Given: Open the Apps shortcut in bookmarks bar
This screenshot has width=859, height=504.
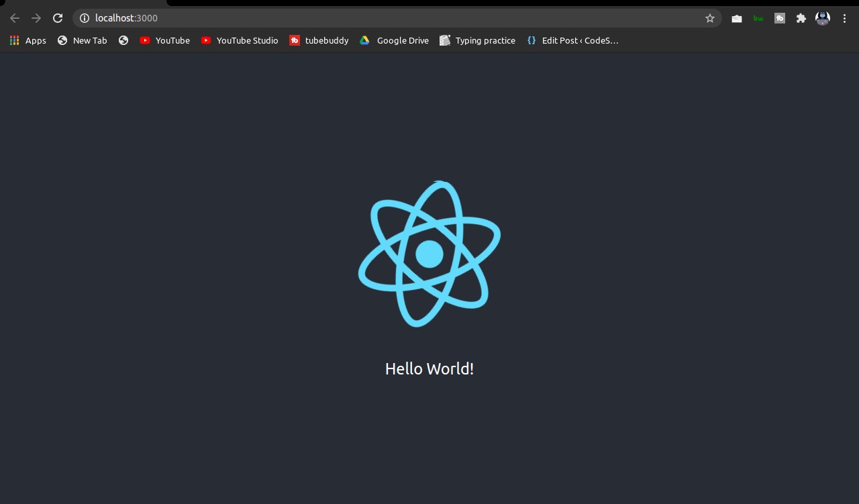Looking at the screenshot, I should [x=28, y=40].
